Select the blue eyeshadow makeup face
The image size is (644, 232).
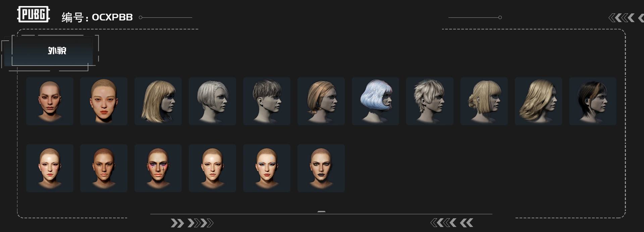click(x=267, y=168)
